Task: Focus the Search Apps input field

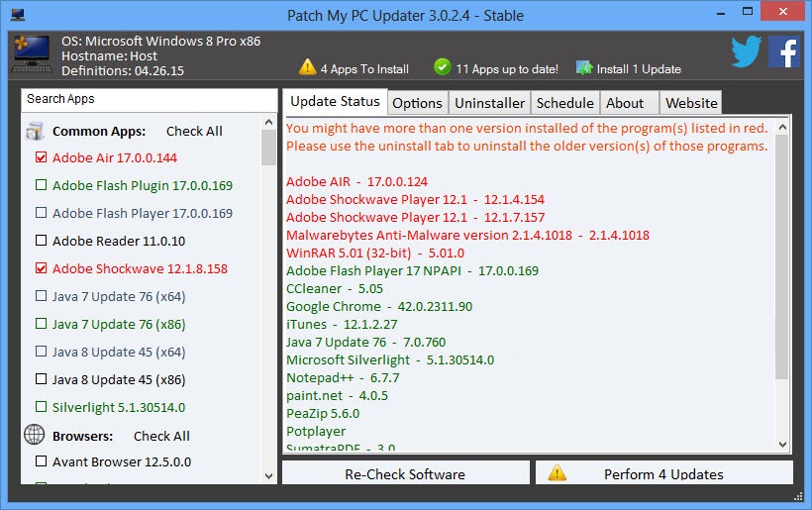Action: coord(149,99)
